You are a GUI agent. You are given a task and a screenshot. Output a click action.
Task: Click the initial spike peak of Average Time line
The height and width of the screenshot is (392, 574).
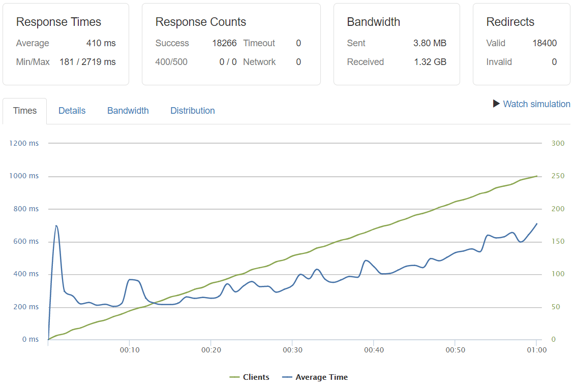click(x=56, y=226)
